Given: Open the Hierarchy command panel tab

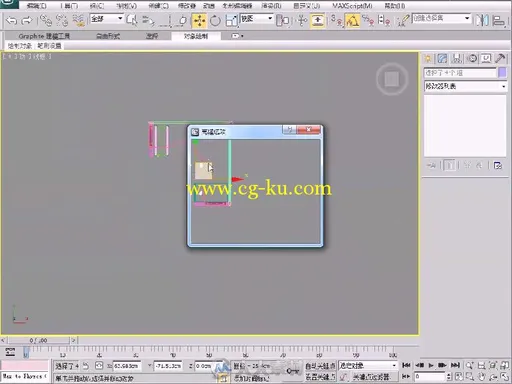Looking at the screenshot, I should pyautogui.click(x=457, y=59).
